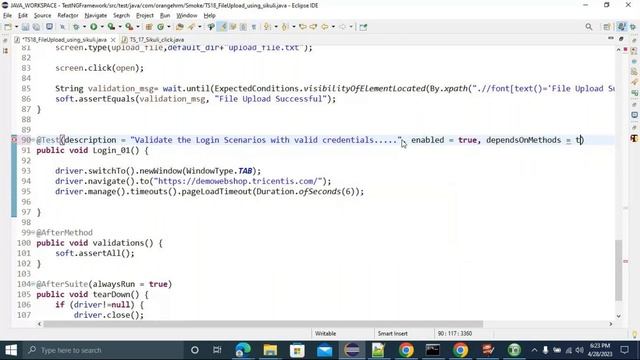The width and height of the screenshot is (640, 360).
Task: Open dropdown next to External Tools icon
Action: 138,27
